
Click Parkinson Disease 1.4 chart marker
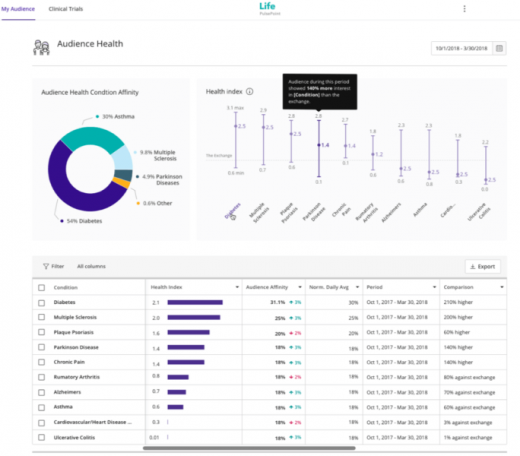point(319,145)
